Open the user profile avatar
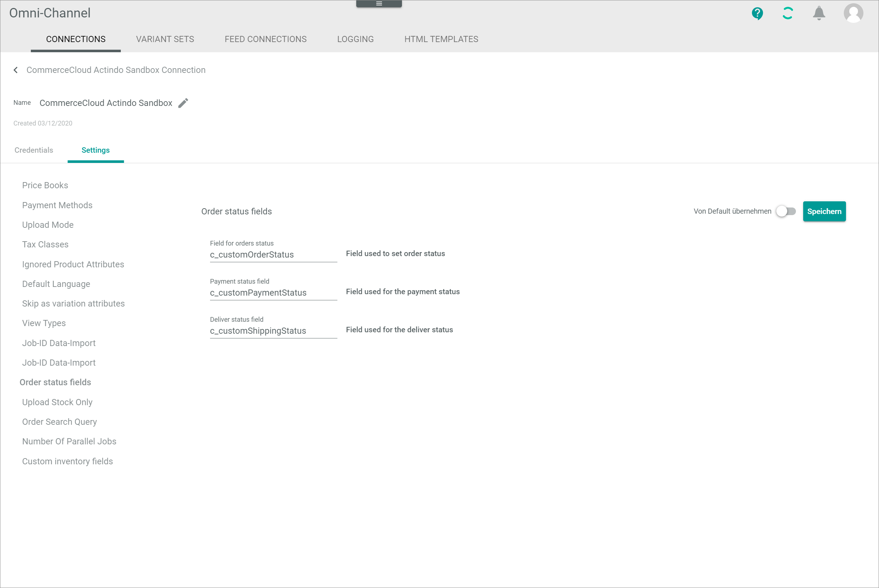 tap(853, 13)
